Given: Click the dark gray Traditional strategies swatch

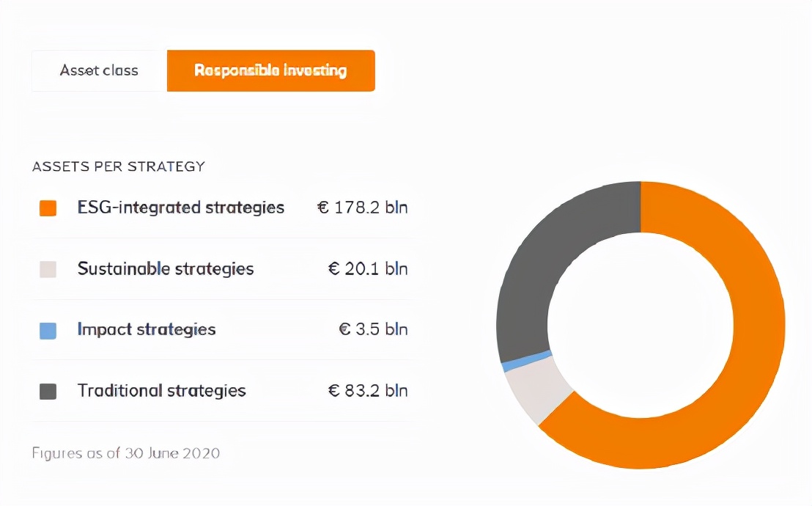Looking at the screenshot, I should 48,392.
